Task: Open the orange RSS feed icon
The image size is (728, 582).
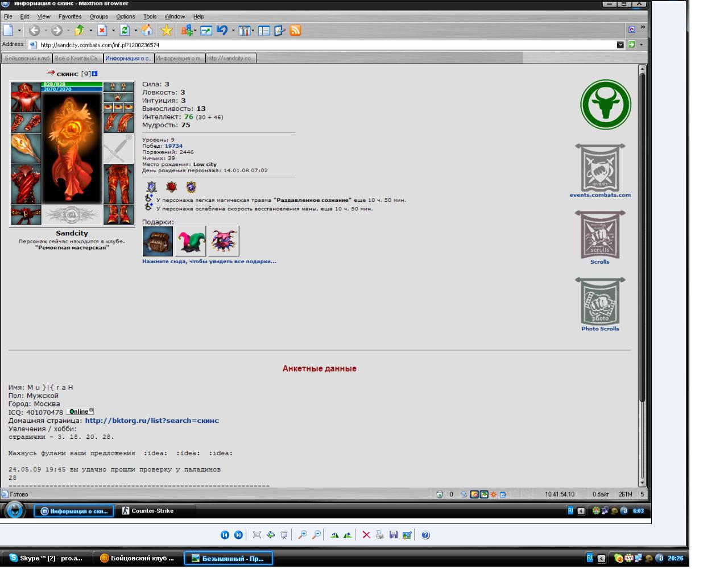Action: click(295, 31)
